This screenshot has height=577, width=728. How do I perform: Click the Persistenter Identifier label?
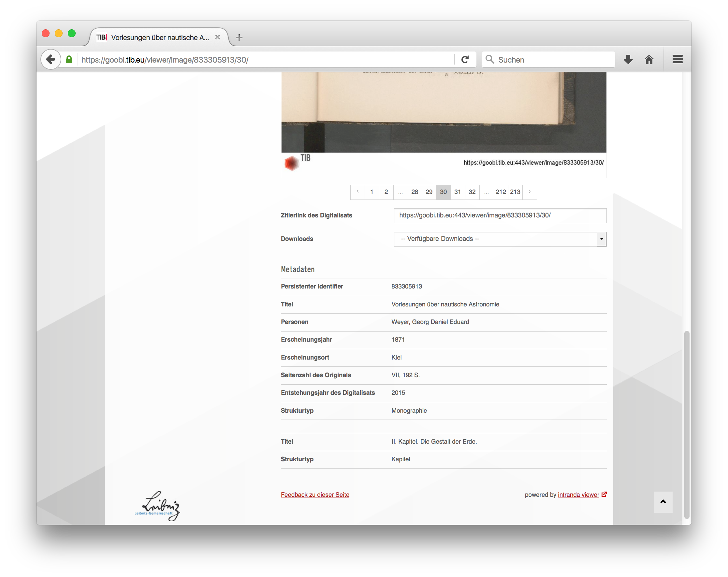coord(312,287)
